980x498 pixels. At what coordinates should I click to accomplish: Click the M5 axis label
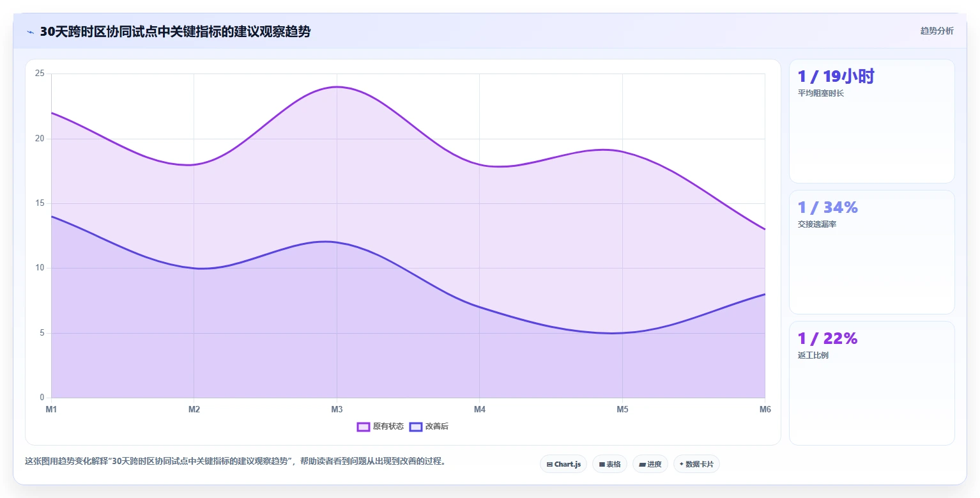(622, 409)
